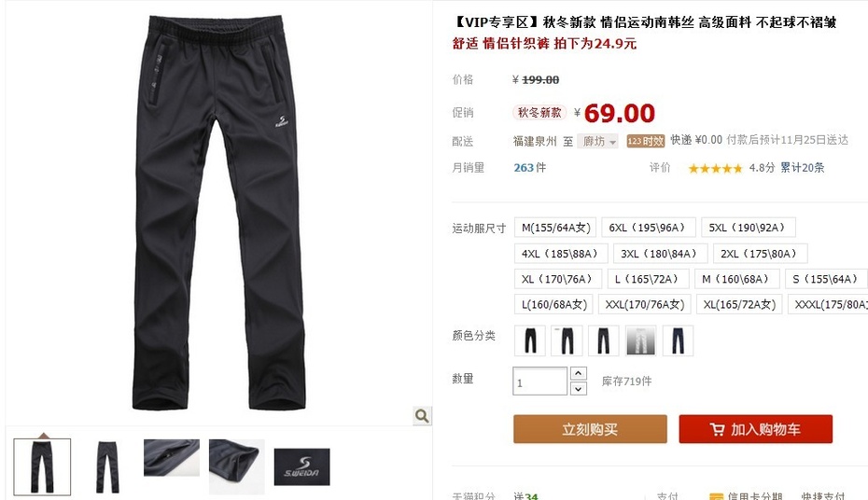Click the magnifier zoom icon on product image
868x500 pixels.
coord(422,415)
